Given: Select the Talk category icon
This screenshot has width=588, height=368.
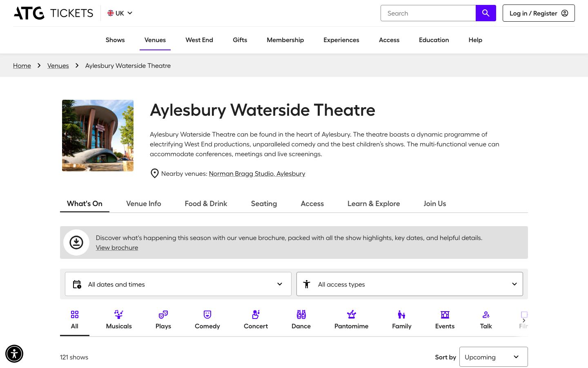Looking at the screenshot, I should [x=486, y=314].
